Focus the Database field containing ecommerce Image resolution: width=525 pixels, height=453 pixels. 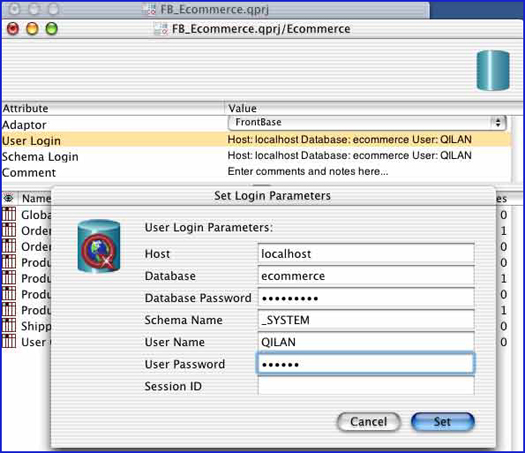click(x=366, y=276)
